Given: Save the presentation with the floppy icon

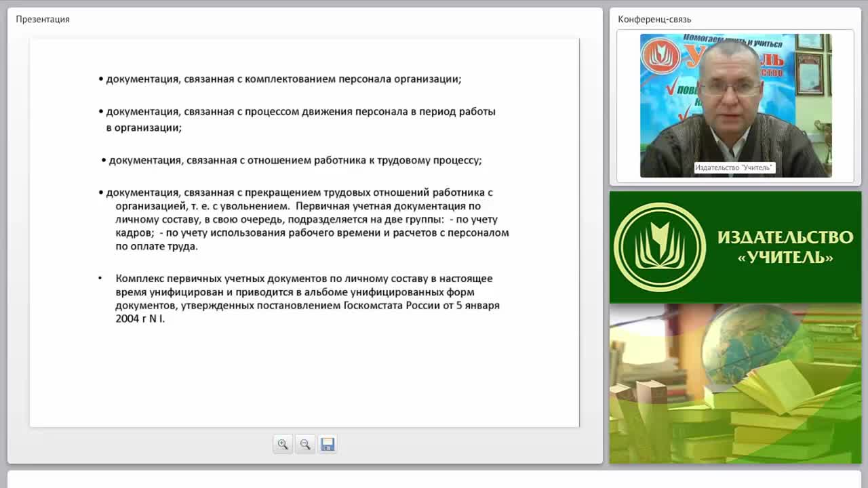Looking at the screenshot, I should [x=328, y=445].
